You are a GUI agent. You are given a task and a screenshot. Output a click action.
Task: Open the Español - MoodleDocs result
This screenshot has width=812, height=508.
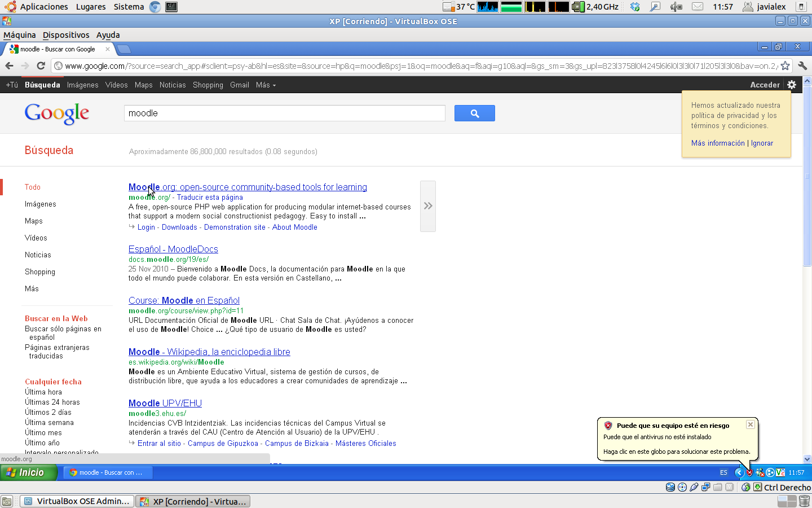point(173,249)
